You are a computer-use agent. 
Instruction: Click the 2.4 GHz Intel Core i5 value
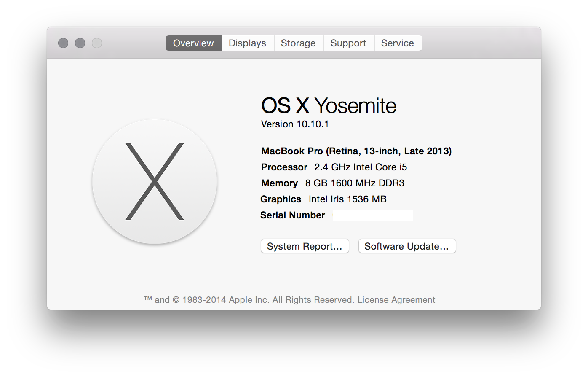click(x=361, y=167)
